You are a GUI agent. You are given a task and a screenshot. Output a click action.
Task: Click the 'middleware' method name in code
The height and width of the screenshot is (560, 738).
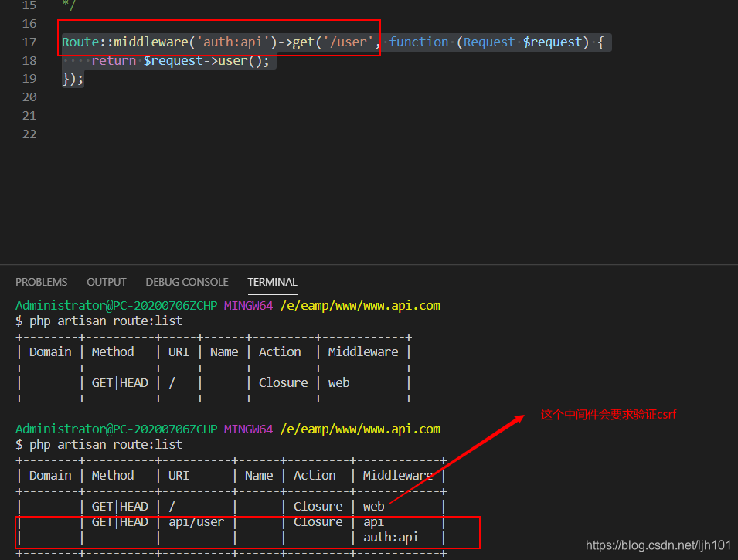(x=151, y=42)
